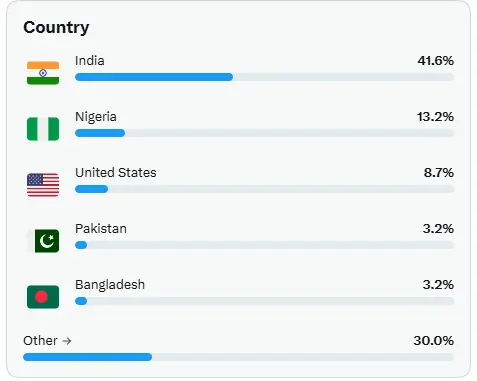Click the India progress bar

[265, 77]
